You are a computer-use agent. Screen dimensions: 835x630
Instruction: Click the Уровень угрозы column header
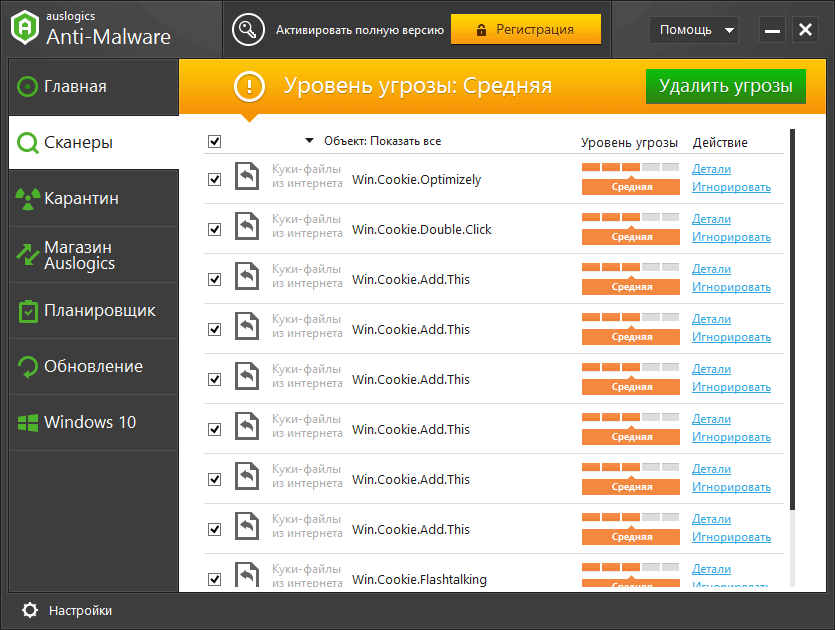point(629,143)
